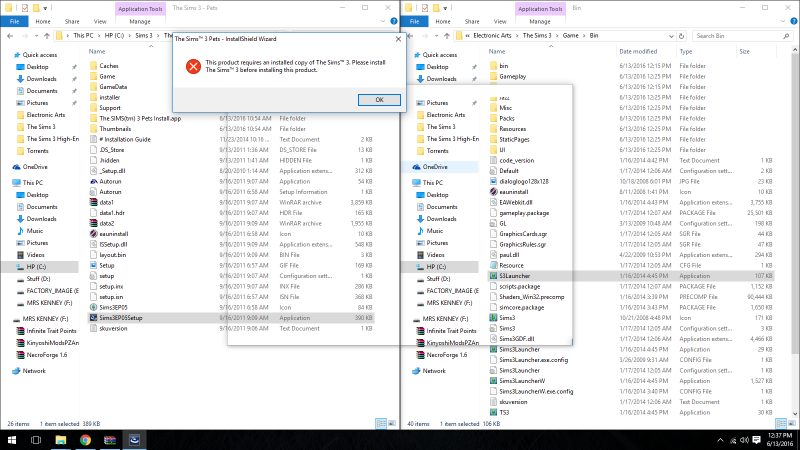800x450 pixels.
Task: Refresh the Bin folder address bar
Action: 682,36
